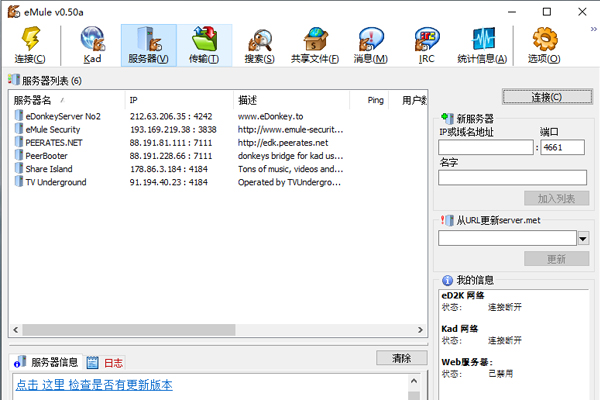
Task: Click the server list header icon
Action: 14,80
